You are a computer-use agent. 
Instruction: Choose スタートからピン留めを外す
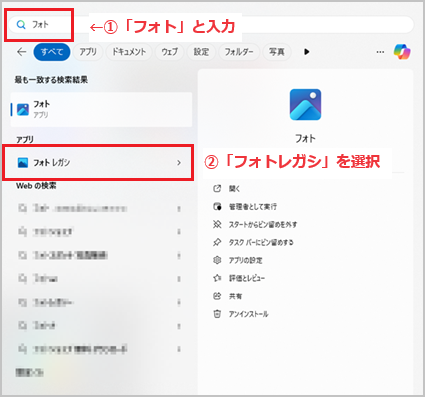tap(263, 225)
